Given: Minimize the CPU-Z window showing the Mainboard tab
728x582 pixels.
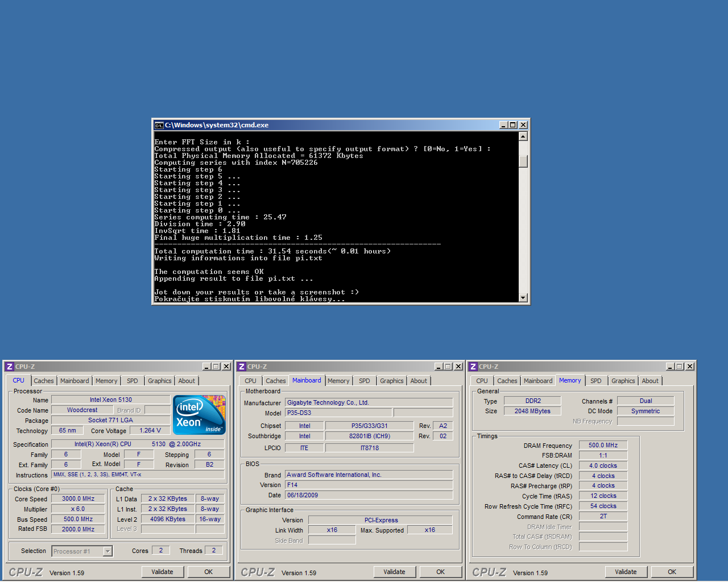Looking at the screenshot, I should tap(439, 367).
